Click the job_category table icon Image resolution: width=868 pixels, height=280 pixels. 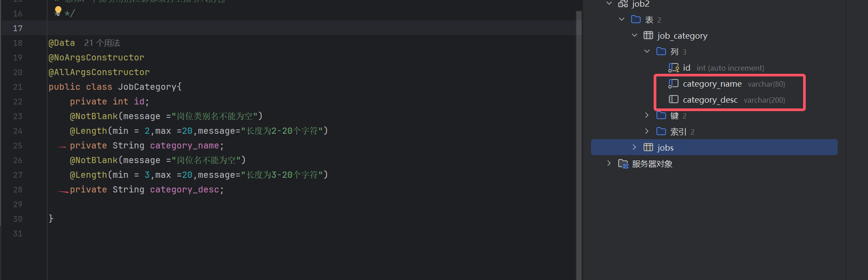pyautogui.click(x=648, y=36)
